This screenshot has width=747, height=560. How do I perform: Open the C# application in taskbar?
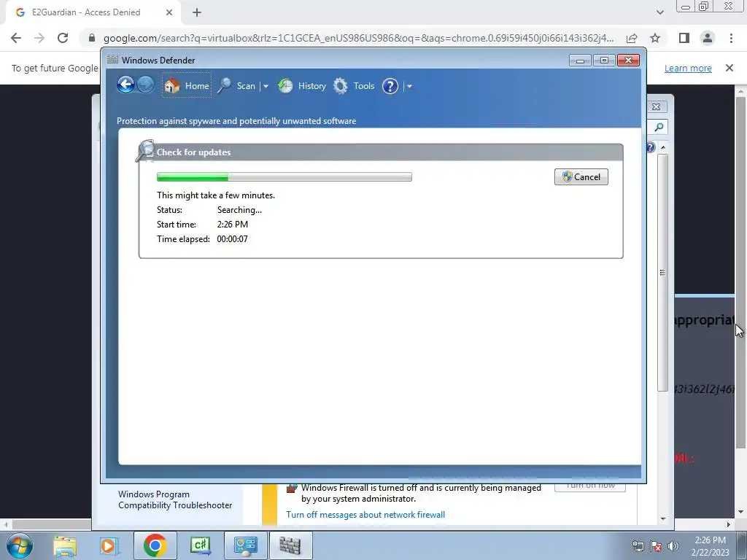(200, 545)
